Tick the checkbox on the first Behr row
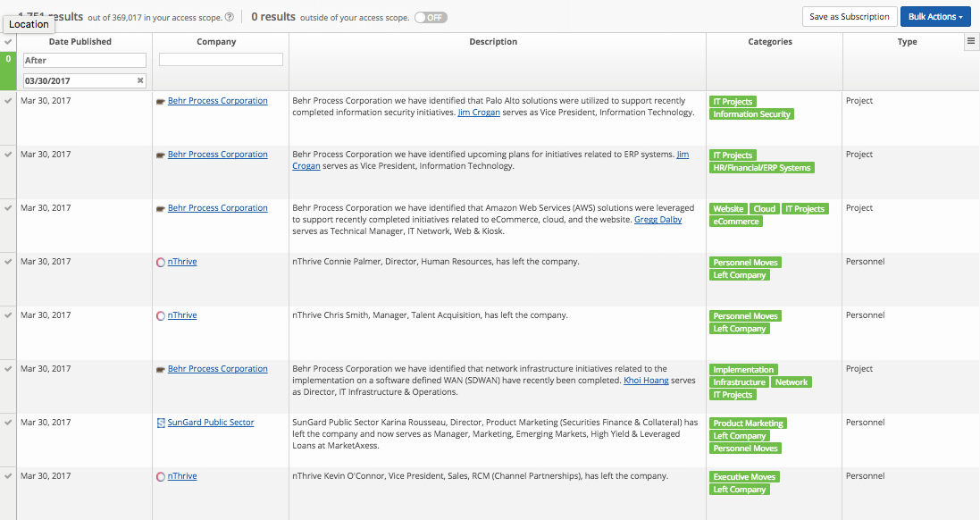980x520 pixels. [7, 100]
